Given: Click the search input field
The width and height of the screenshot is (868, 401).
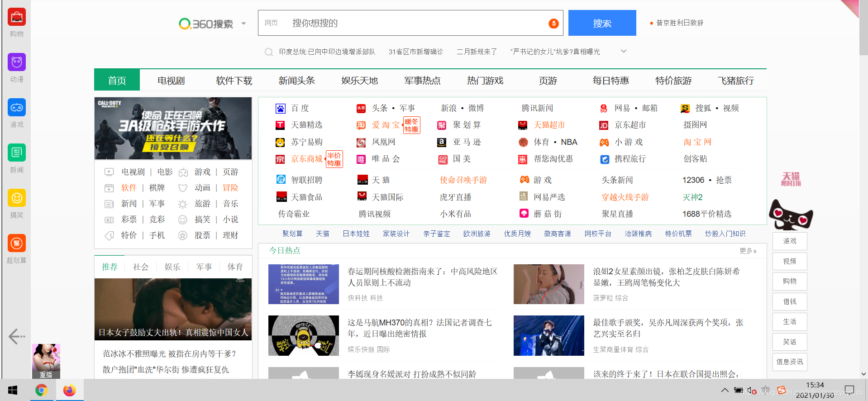Looking at the screenshot, I should (x=410, y=23).
